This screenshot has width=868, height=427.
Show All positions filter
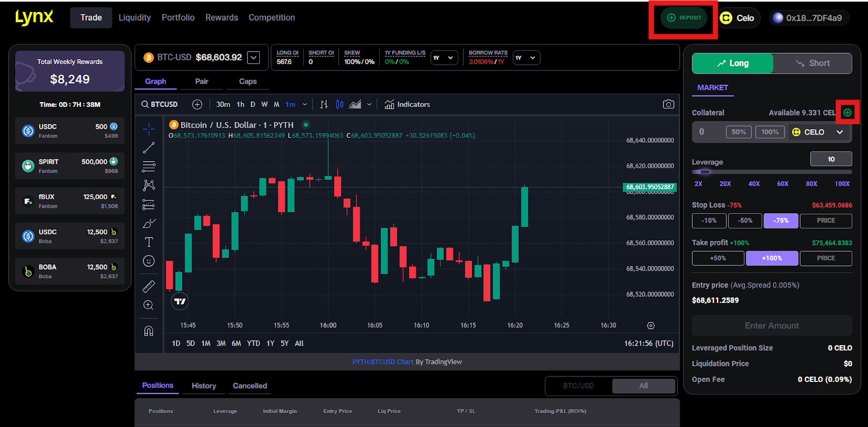click(644, 386)
